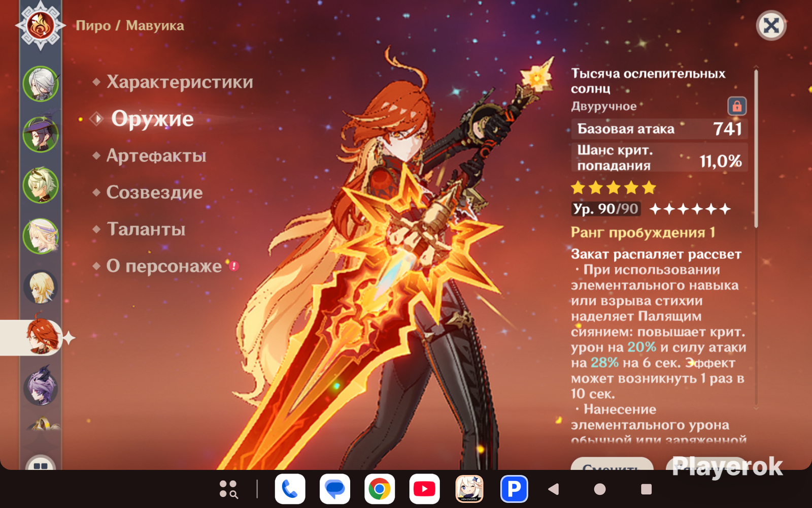Open the character grid view icon
This screenshot has height=508, width=812.
click(41, 463)
